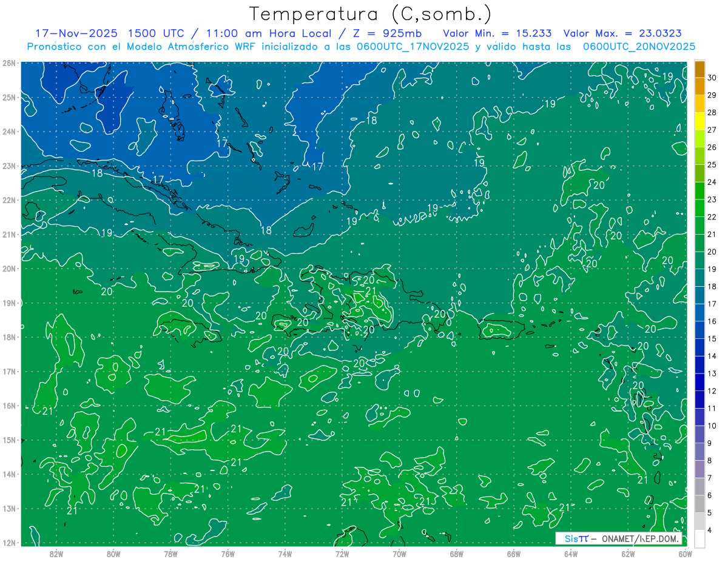Click the longitude axis label "68W"
The image size is (728, 562).
(x=457, y=554)
